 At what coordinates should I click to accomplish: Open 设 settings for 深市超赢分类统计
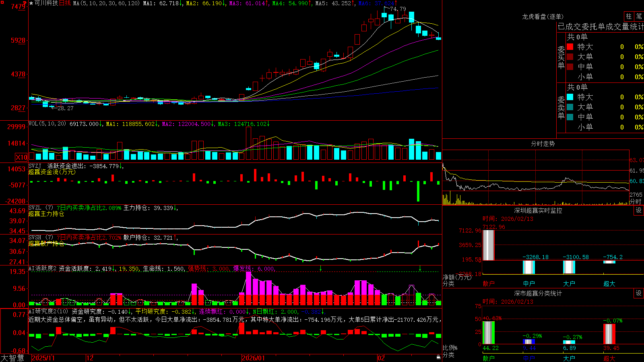[x=639, y=293]
